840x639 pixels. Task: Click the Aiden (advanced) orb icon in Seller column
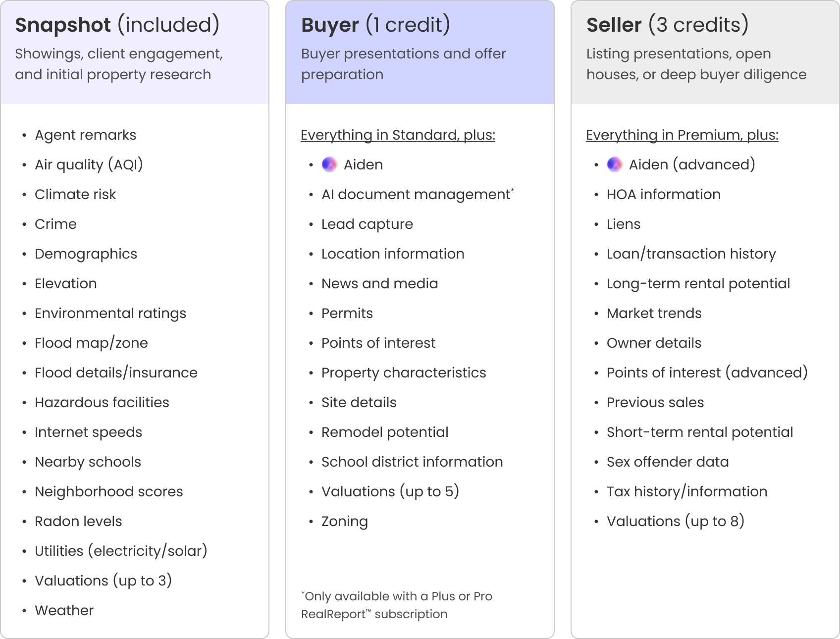pyautogui.click(x=615, y=164)
